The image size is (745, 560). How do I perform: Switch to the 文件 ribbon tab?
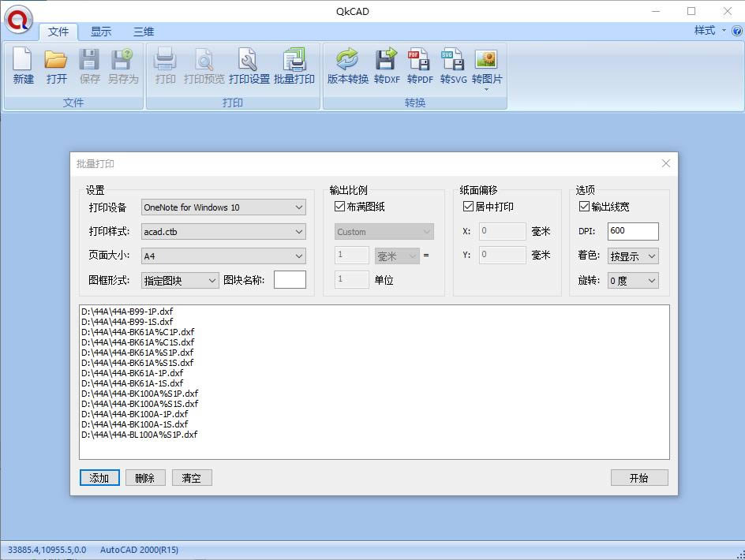58,32
